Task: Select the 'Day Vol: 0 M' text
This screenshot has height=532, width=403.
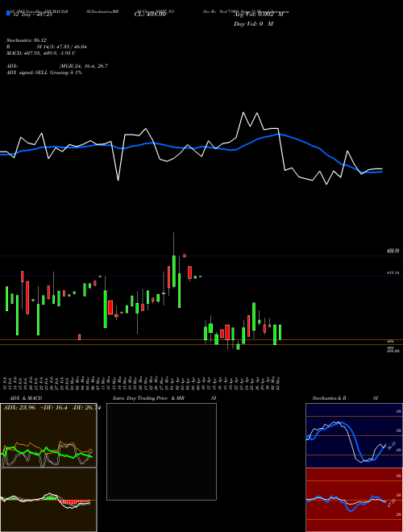Action: (x=253, y=24)
